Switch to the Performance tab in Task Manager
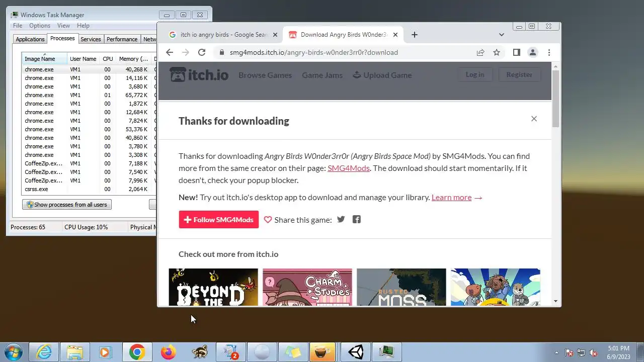 (122, 39)
